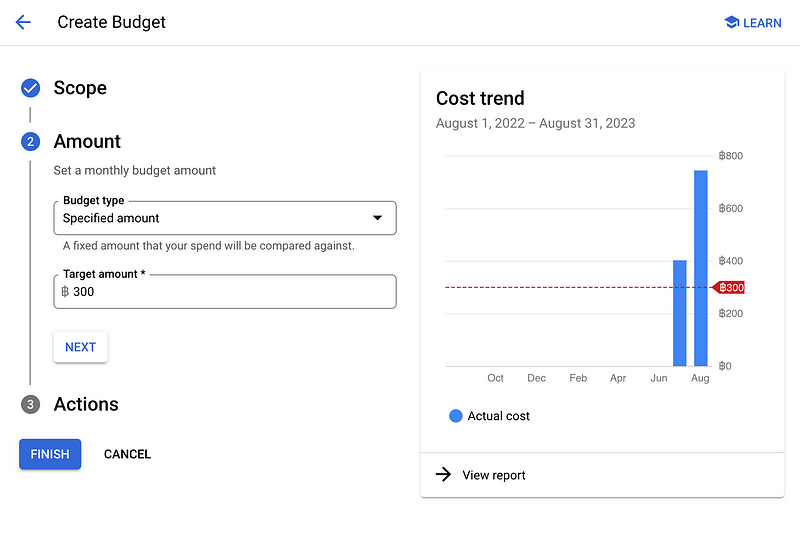Click the step 2 Amount circle icon
Screen dimensions: 800x545
pyautogui.click(x=30, y=142)
